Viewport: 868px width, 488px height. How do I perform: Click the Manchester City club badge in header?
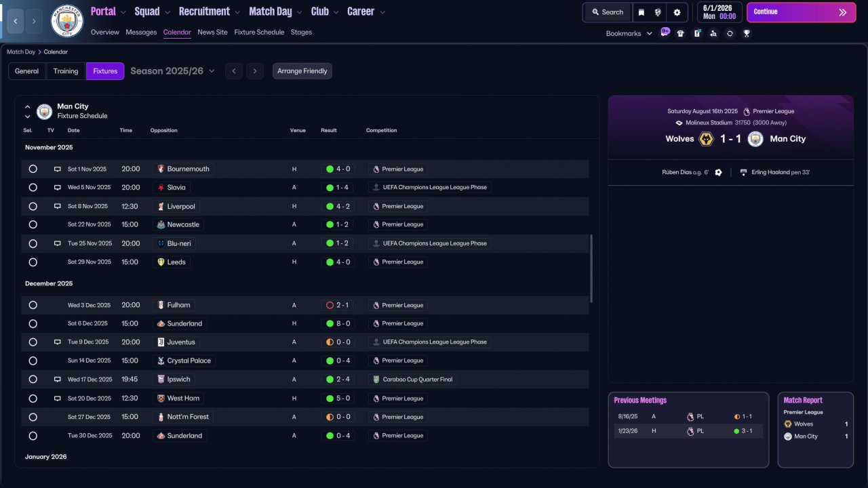(x=67, y=21)
